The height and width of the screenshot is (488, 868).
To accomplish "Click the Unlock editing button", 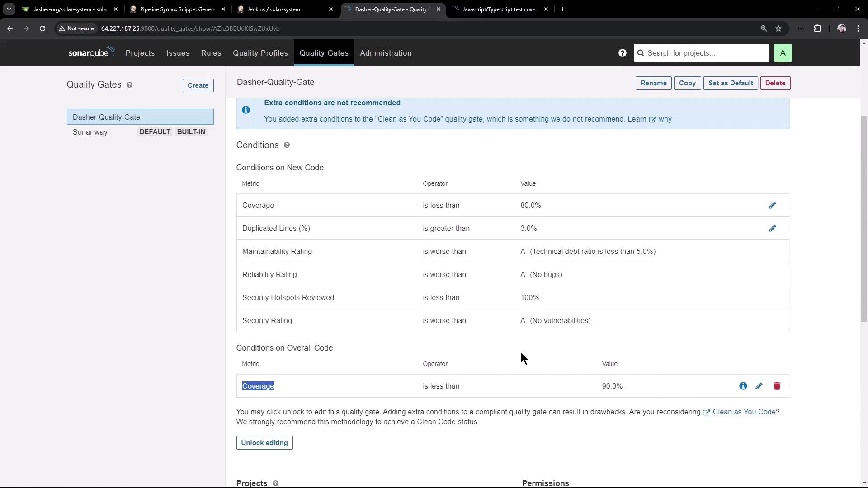I will (x=264, y=443).
